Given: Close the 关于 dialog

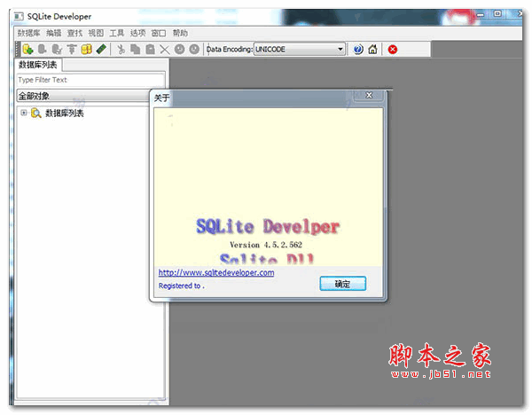Looking at the screenshot, I should [x=369, y=96].
